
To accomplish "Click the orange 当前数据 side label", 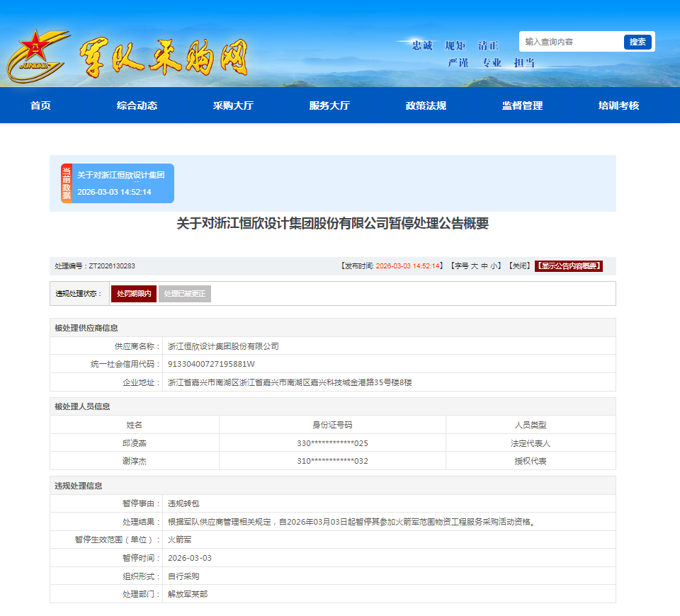I will (66, 183).
